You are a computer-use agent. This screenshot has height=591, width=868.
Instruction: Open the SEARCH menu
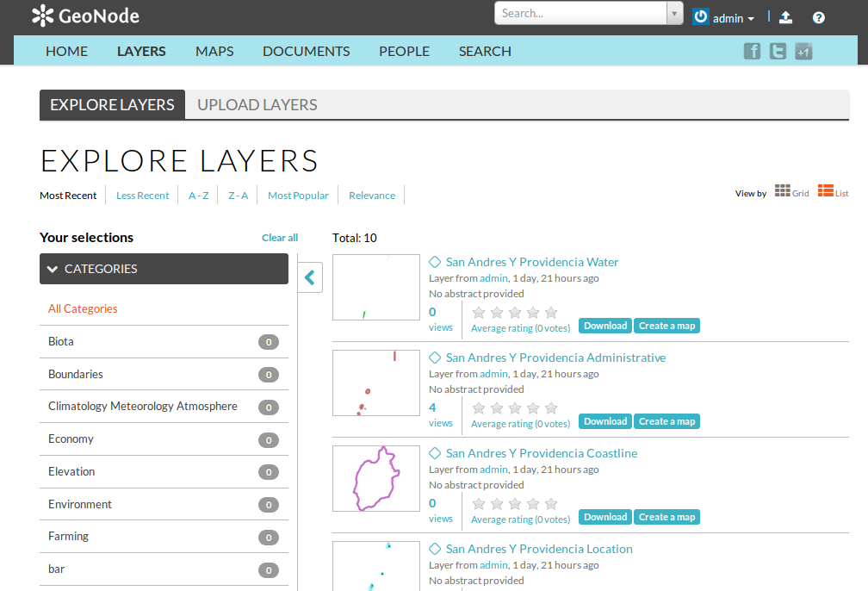tap(485, 51)
